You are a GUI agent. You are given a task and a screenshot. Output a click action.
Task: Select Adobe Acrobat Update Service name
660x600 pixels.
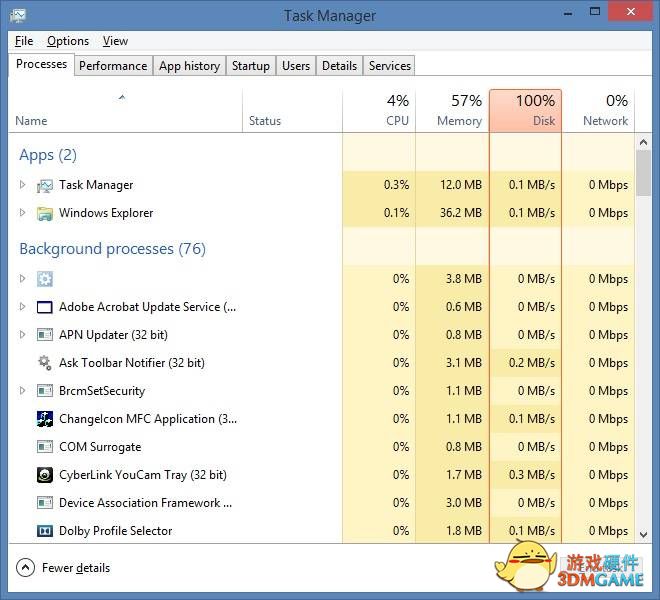pyautogui.click(x=147, y=307)
